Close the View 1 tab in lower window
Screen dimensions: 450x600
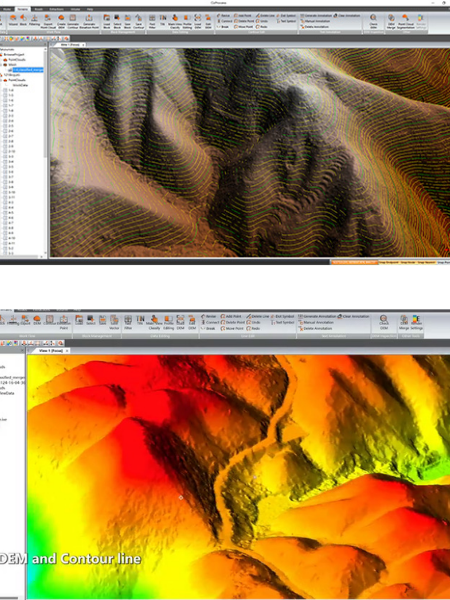tap(67, 351)
